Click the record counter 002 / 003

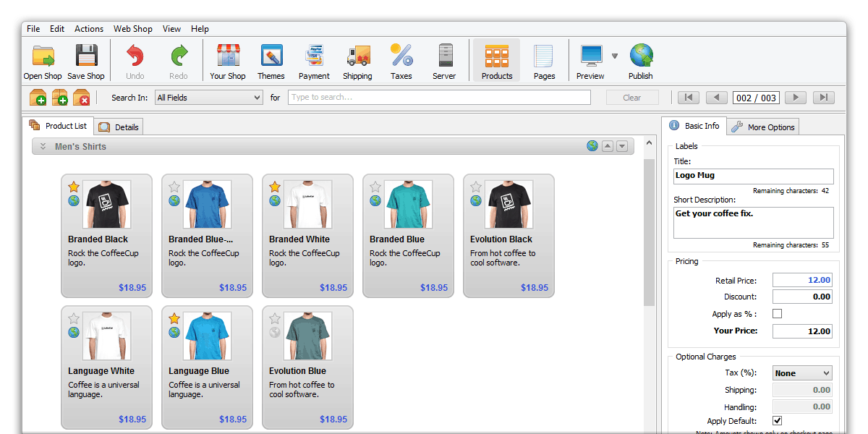[756, 98]
